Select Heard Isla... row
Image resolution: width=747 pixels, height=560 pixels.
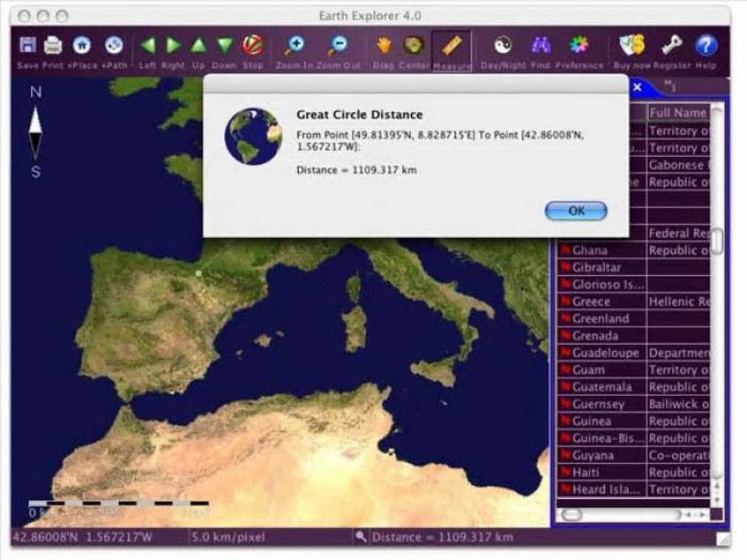602,490
